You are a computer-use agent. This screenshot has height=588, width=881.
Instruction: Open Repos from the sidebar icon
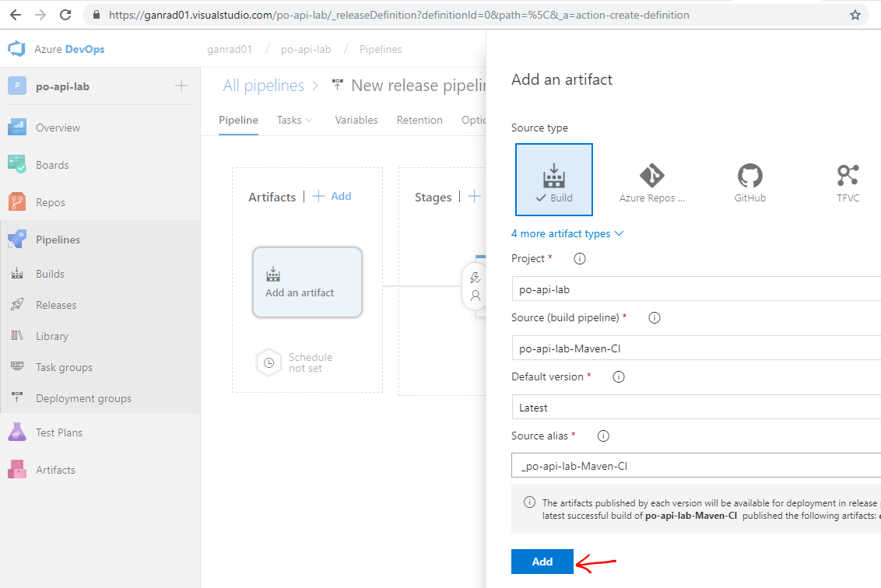coord(17,202)
